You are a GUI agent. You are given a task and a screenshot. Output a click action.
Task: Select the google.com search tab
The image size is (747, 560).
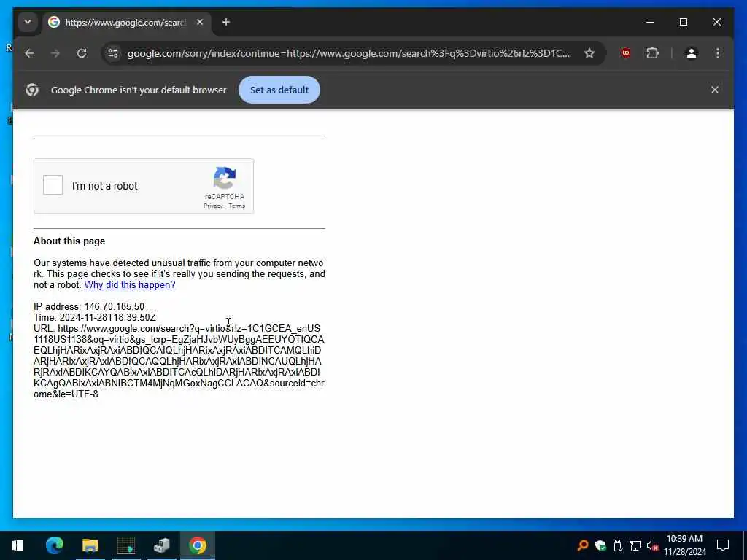[124, 23]
